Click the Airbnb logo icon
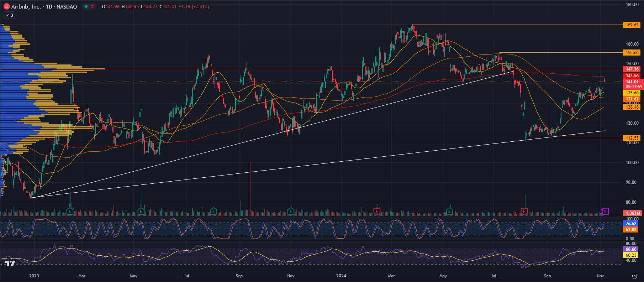This screenshot has width=644, height=282. pyautogui.click(x=6, y=6)
